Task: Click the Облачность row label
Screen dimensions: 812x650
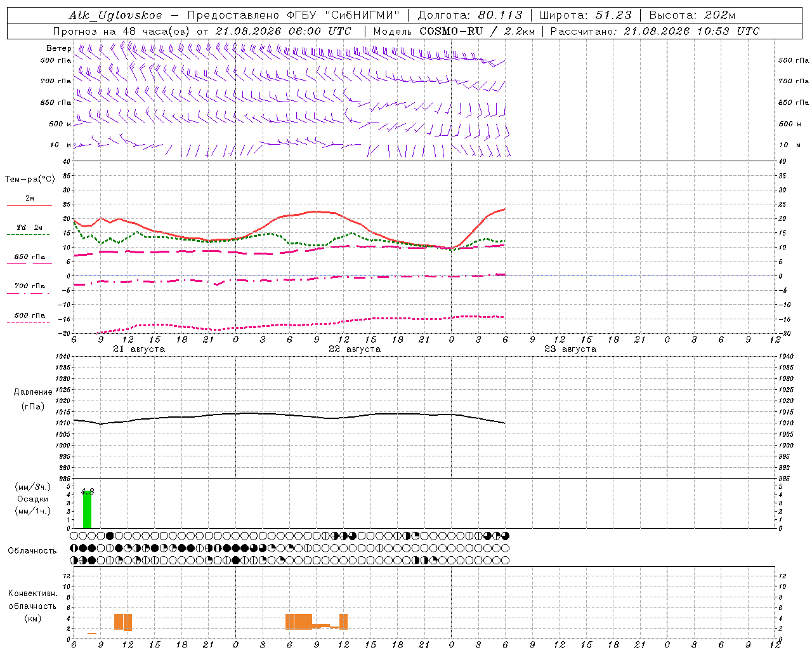Action: [32, 550]
